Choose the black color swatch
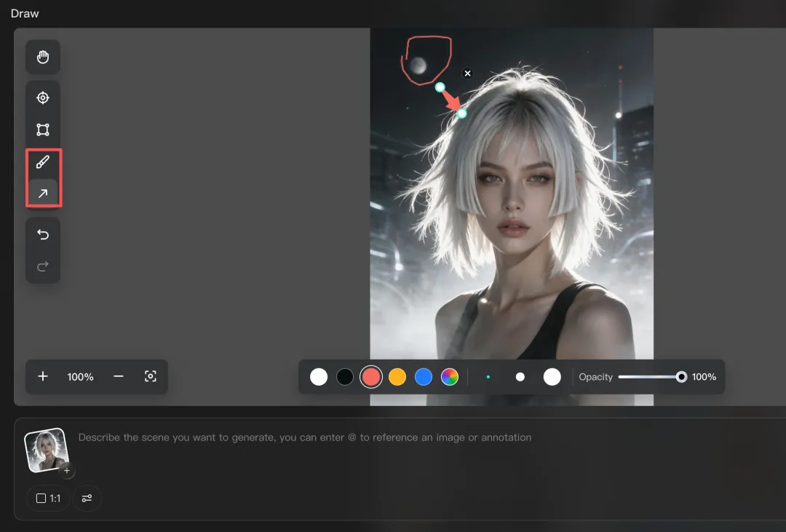Image resolution: width=786 pixels, height=532 pixels. point(345,377)
